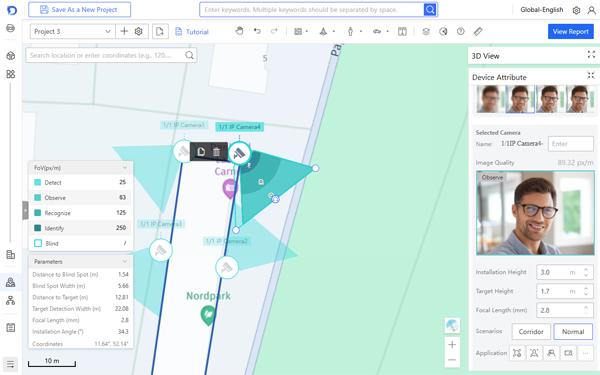Undo the last action
This screenshot has width=600, height=375.
coord(257,31)
